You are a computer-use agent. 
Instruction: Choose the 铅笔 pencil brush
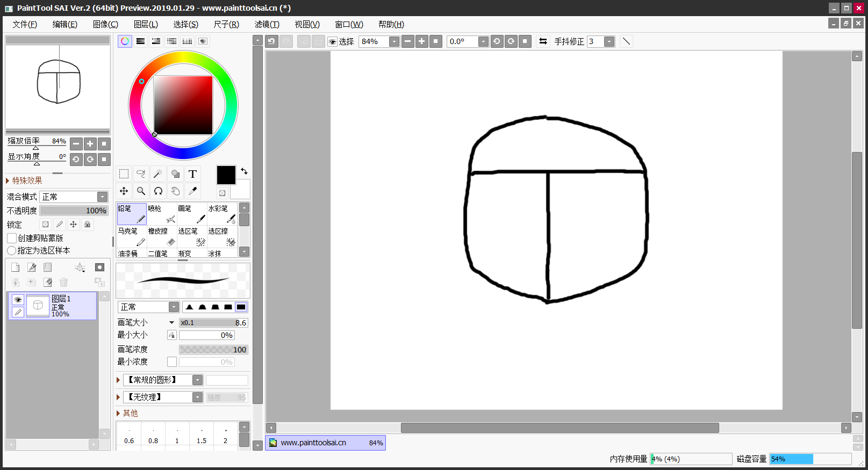click(x=132, y=214)
